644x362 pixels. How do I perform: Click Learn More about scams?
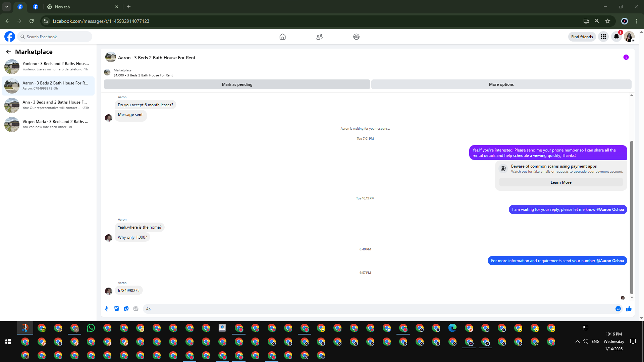tap(561, 182)
